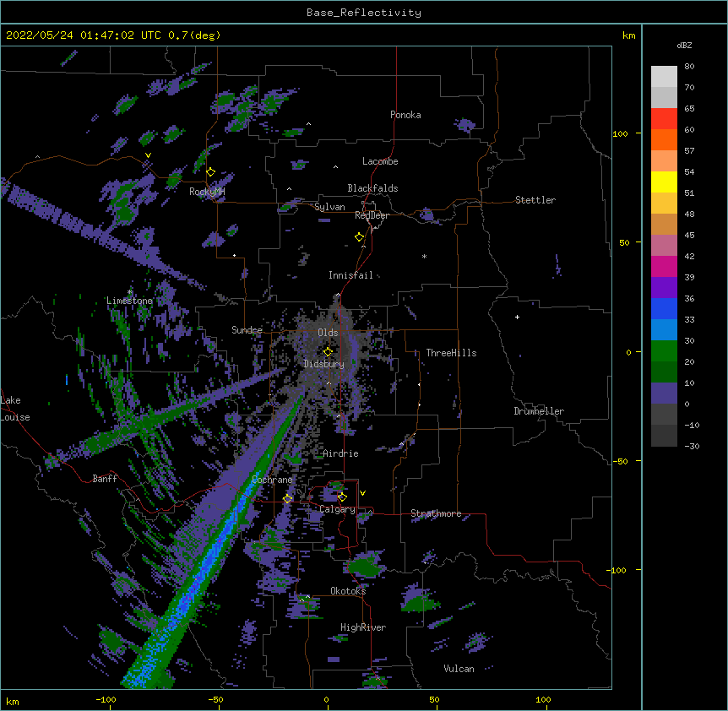Click the 50 tick on the horizontal km axis

click(x=434, y=700)
